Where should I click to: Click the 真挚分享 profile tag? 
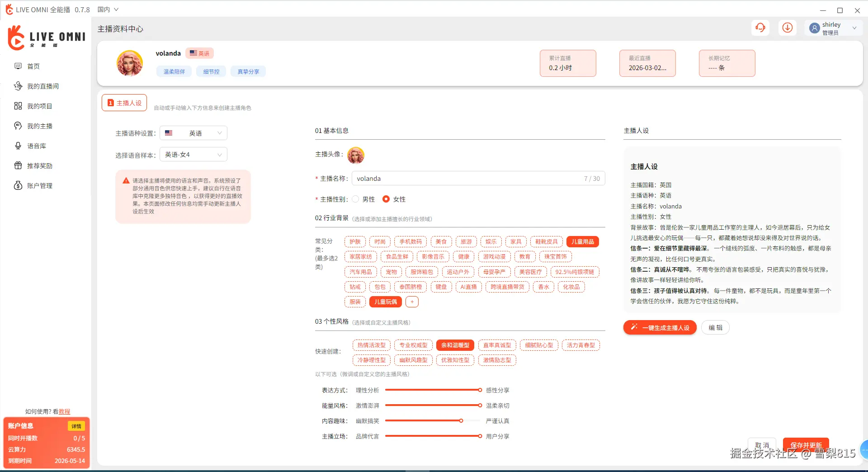click(248, 71)
